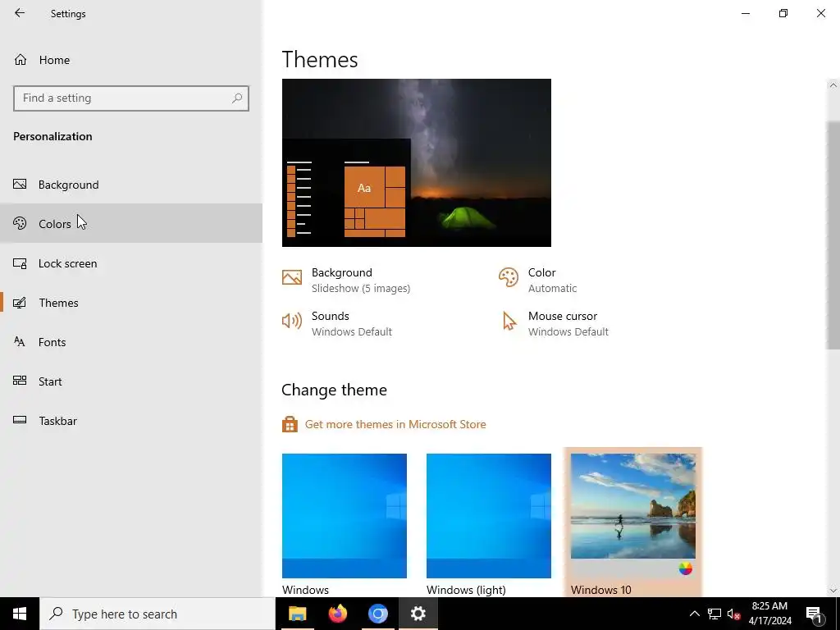
Task: Click the Start tiles icon in sidebar
Action: pyautogui.click(x=20, y=381)
